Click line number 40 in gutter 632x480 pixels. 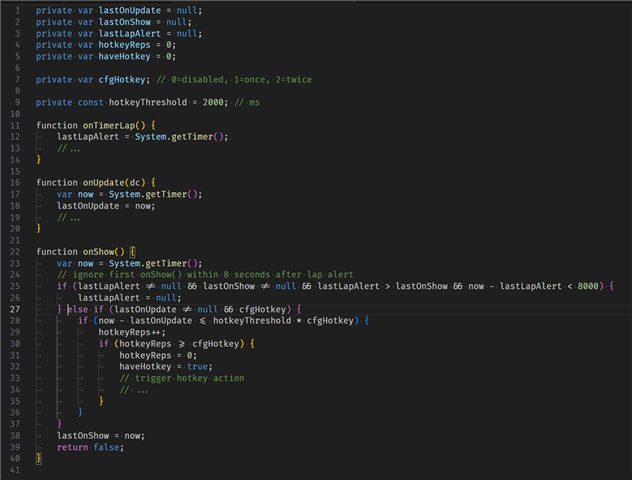[15, 459]
